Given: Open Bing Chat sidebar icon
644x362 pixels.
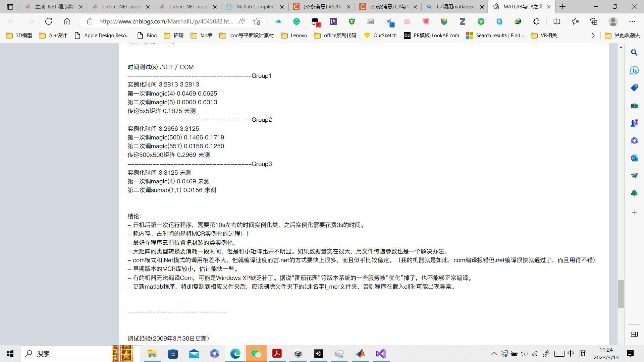Looking at the screenshot, I should pos(634,70).
